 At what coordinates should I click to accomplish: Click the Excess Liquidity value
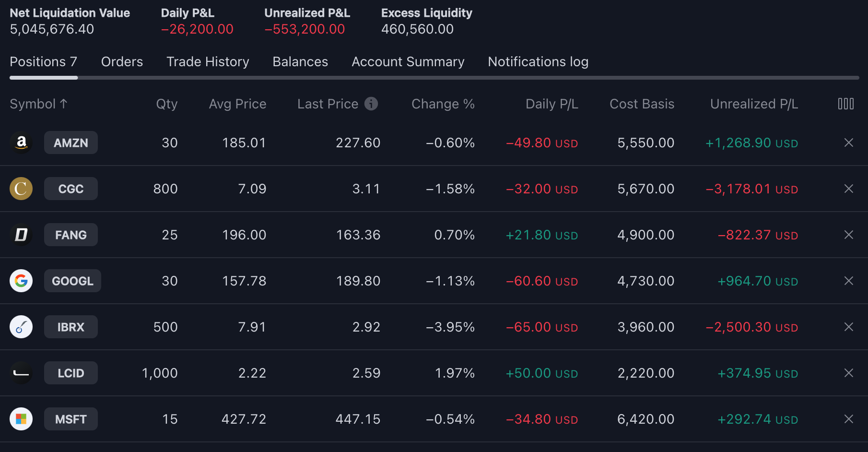[x=417, y=29]
